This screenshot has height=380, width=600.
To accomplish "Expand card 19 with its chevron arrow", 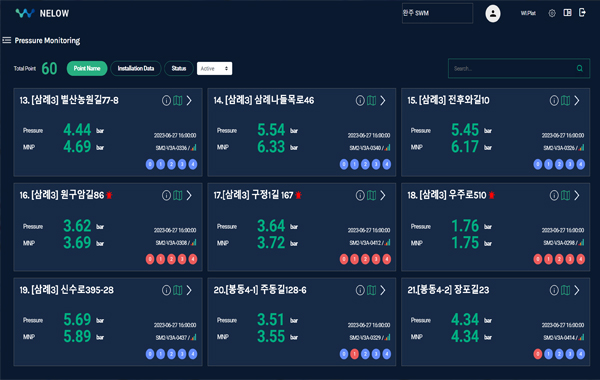I will [x=189, y=290].
